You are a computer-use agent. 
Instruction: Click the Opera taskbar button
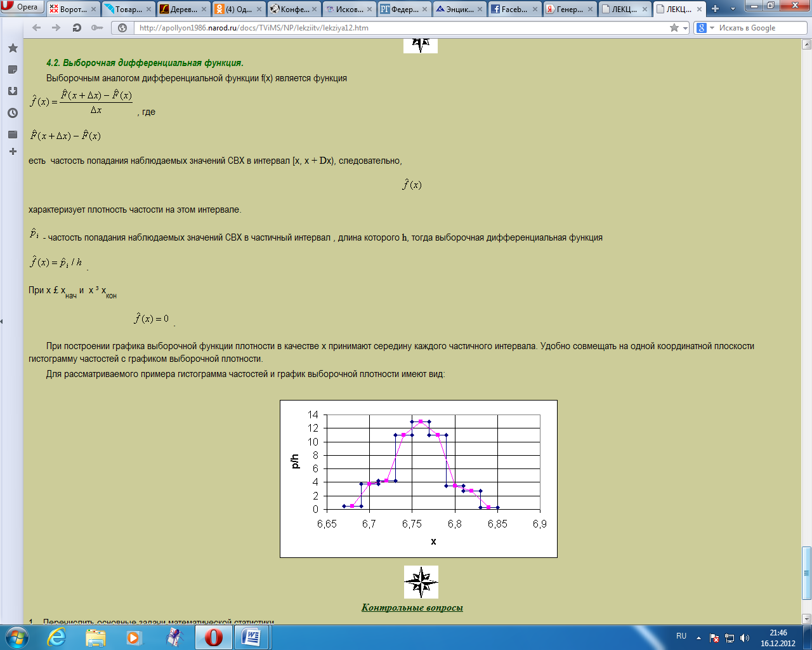pyautogui.click(x=214, y=637)
